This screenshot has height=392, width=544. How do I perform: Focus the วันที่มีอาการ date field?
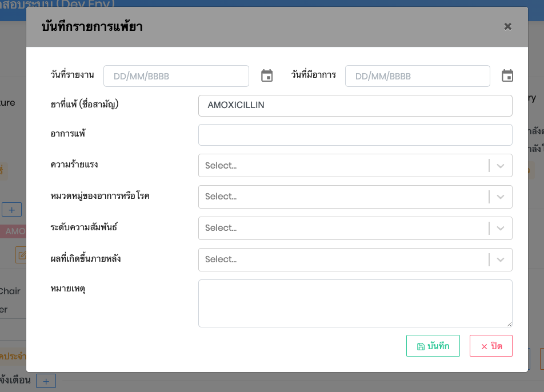pyautogui.click(x=417, y=76)
